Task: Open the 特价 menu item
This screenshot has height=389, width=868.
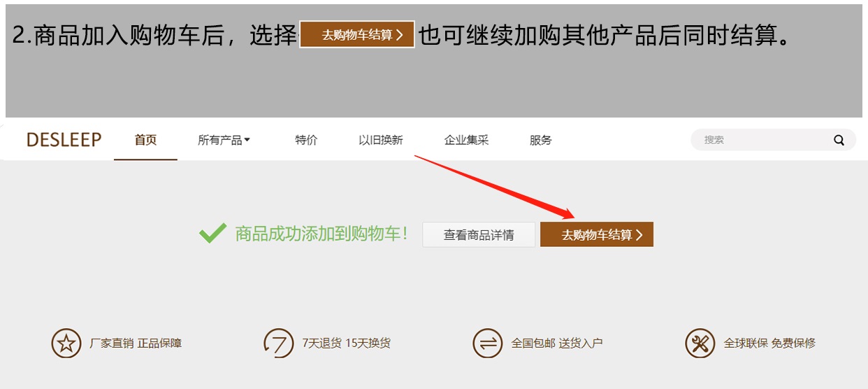Action: (x=306, y=140)
